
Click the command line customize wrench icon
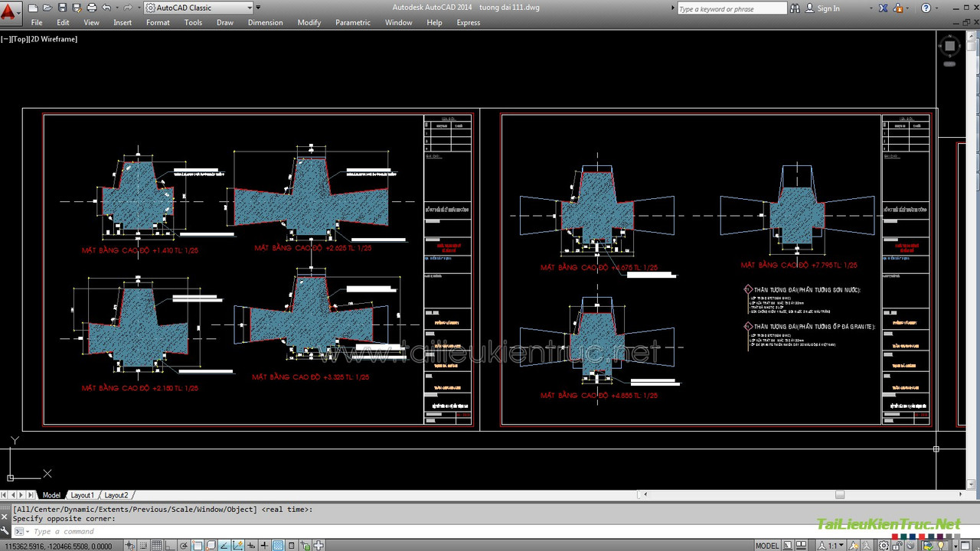6,530
